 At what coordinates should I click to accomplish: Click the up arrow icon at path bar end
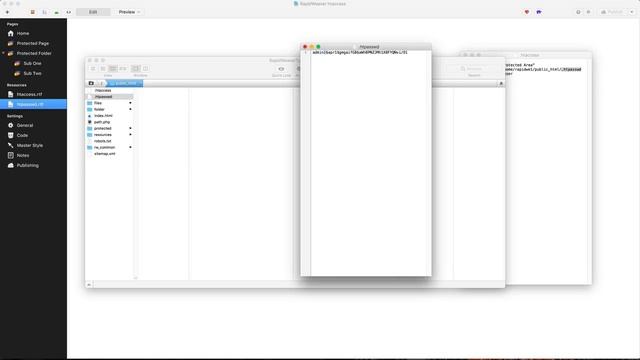[501, 83]
